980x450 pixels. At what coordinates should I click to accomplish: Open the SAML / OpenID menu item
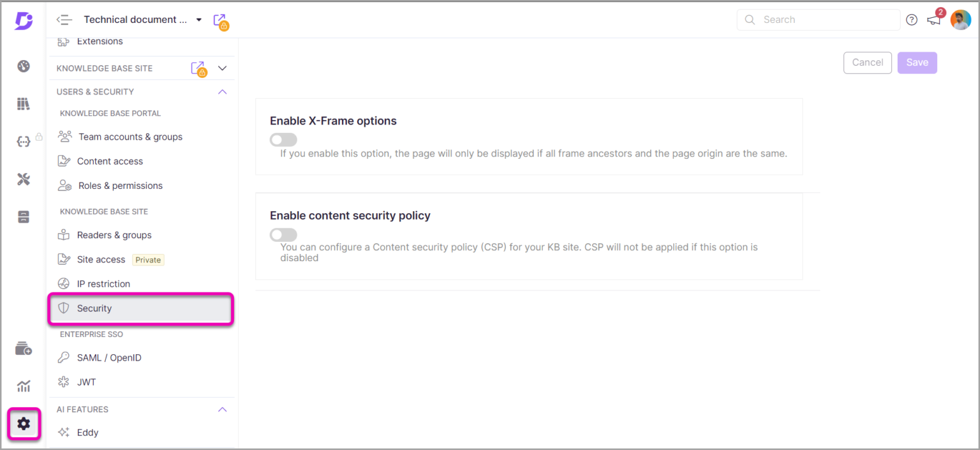[109, 358]
